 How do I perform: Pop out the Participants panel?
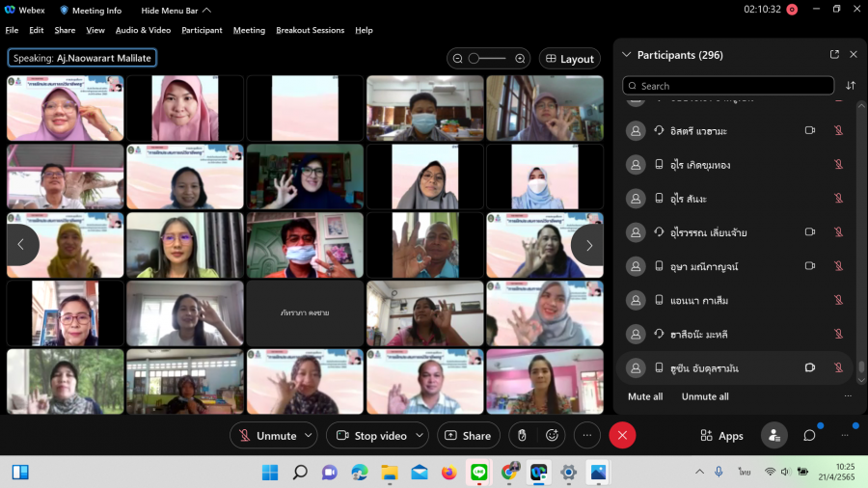click(x=834, y=55)
